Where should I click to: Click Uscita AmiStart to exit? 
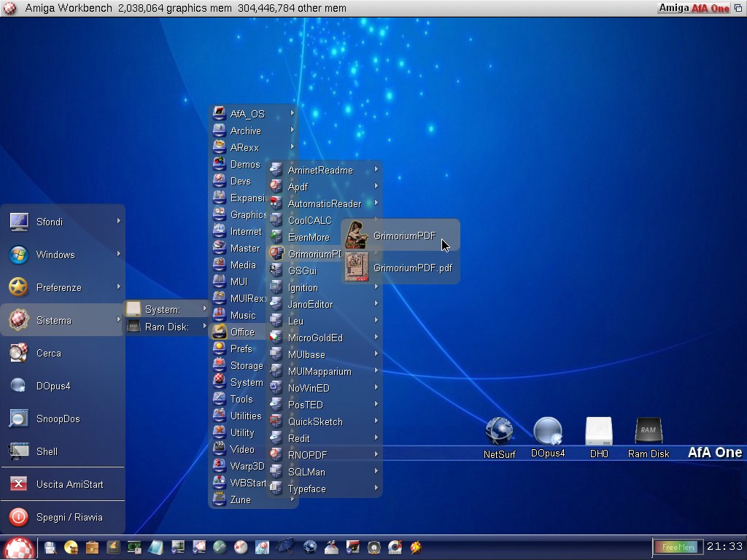pyautogui.click(x=69, y=484)
